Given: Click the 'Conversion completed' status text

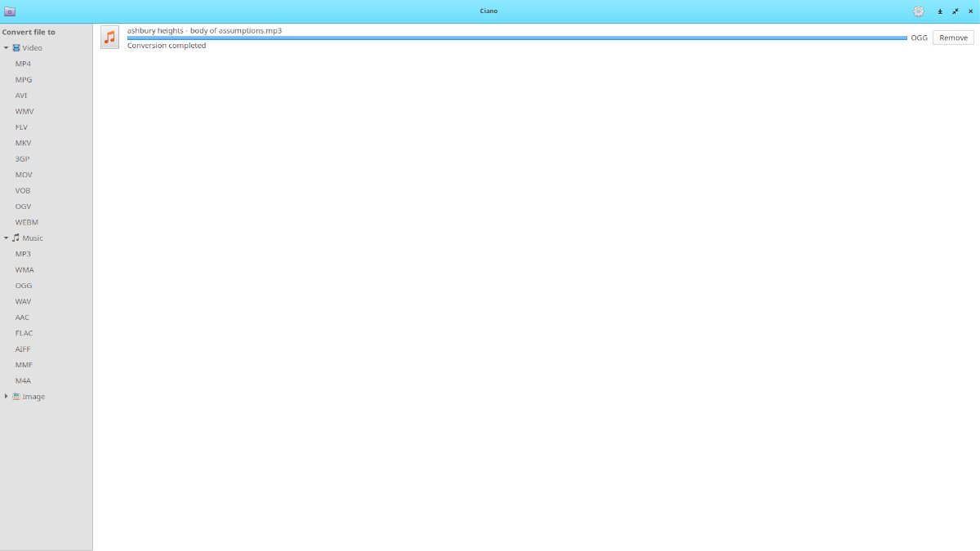Looking at the screenshot, I should 167,46.
